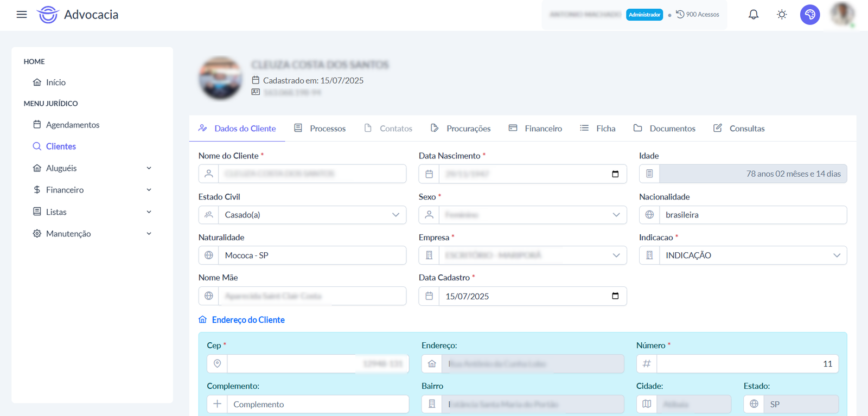Open the Data Cadastro calendar picker

(615, 296)
